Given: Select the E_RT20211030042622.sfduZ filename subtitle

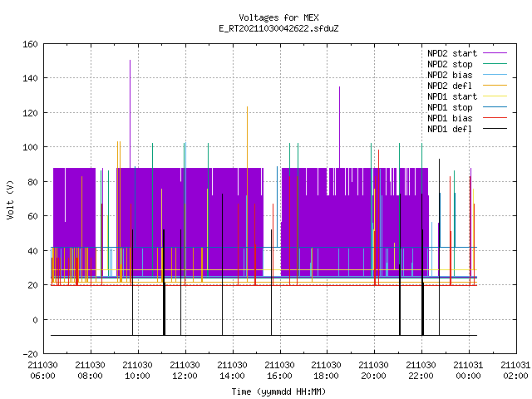Looking at the screenshot, I should pos(278,28).
